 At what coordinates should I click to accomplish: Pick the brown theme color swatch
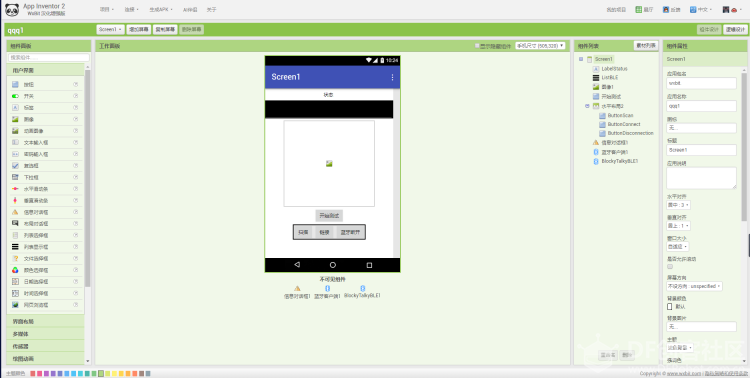[x=142, y=373]
